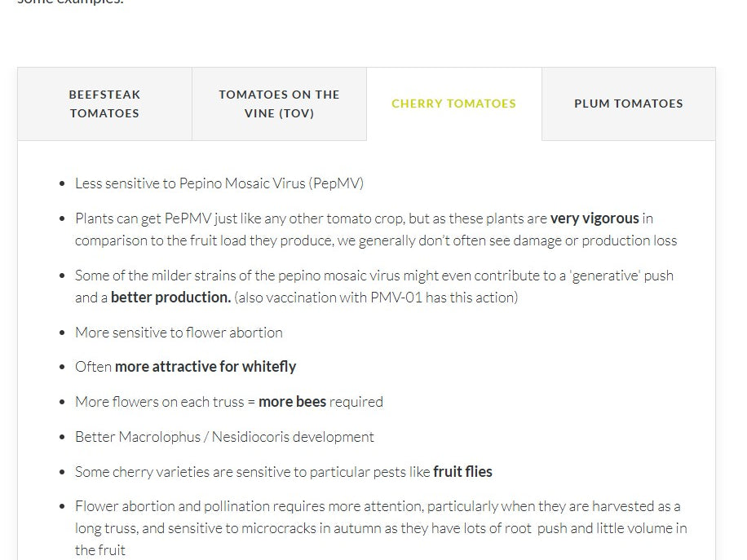747x560 pixels.
Task: Click the bold words 'fruit flies'
Action: 462,472
